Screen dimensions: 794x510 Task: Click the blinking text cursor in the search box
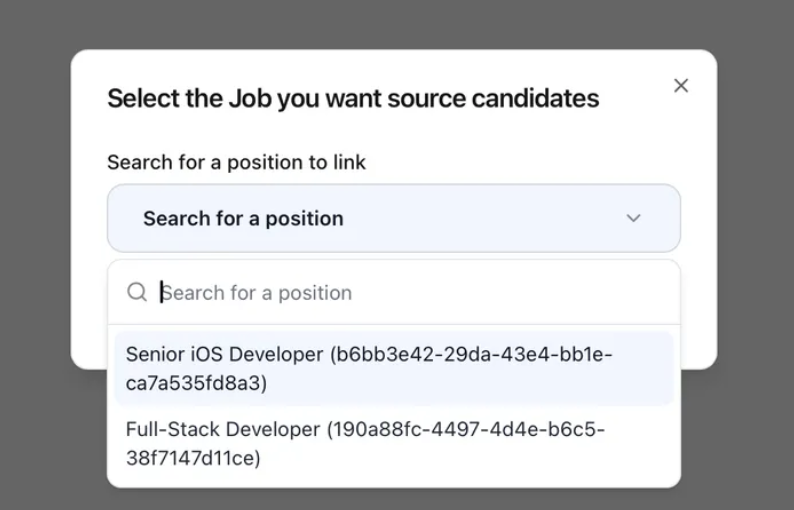(x=162, y=292)
